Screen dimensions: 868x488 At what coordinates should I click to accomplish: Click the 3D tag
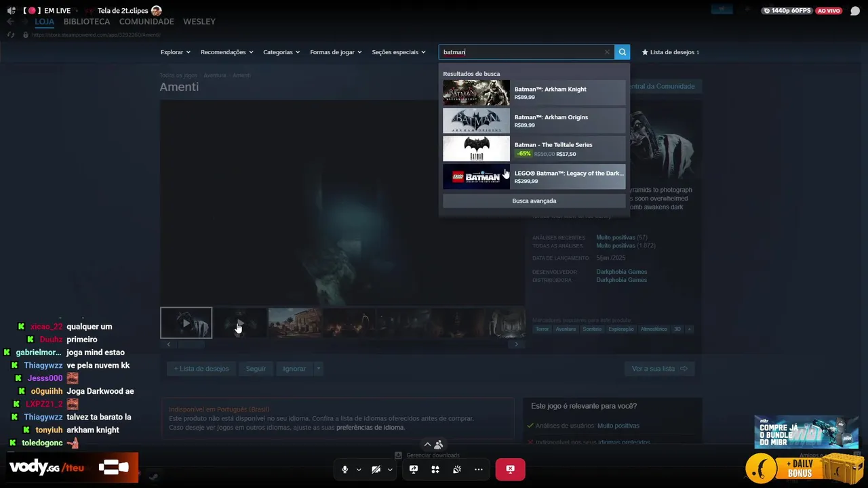tap(677, 329)
